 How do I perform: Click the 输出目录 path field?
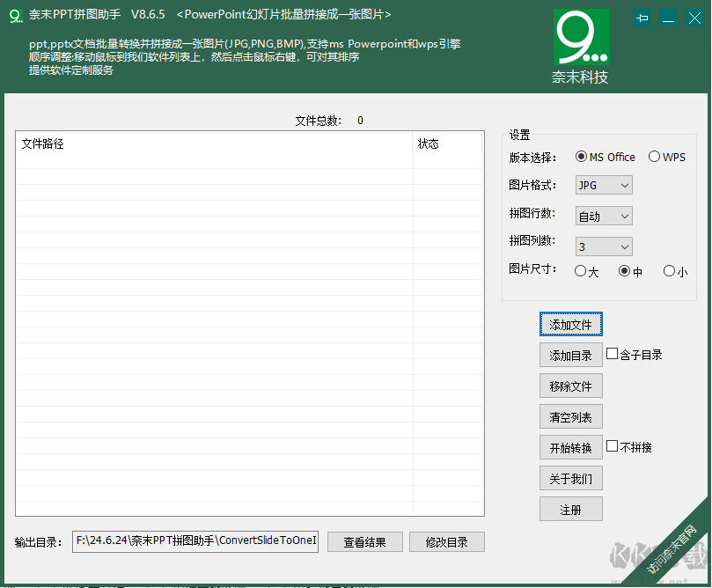(195, 541)
